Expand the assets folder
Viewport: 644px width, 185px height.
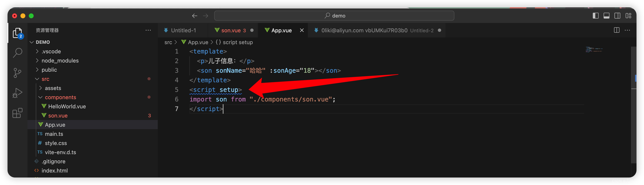click(92, 88)
